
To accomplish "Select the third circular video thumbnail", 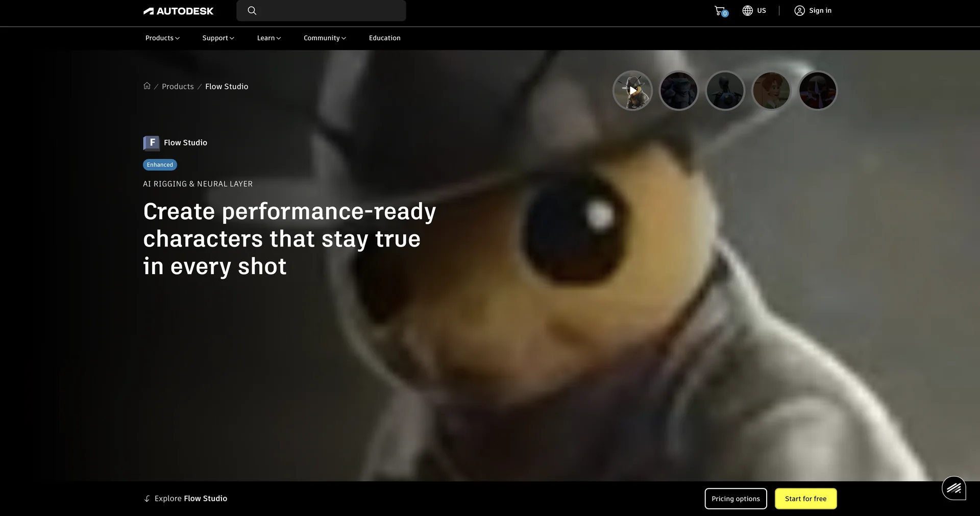I will [x=725, y=90].
